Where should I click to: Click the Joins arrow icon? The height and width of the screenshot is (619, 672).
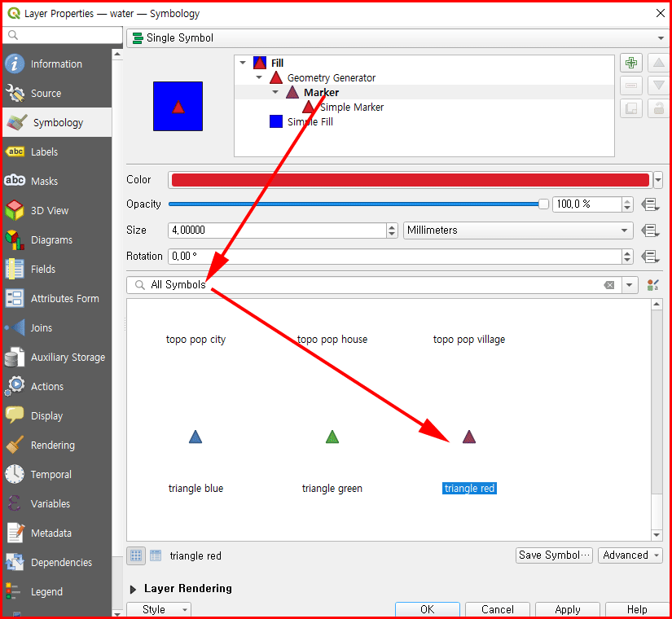coord(15,327)
